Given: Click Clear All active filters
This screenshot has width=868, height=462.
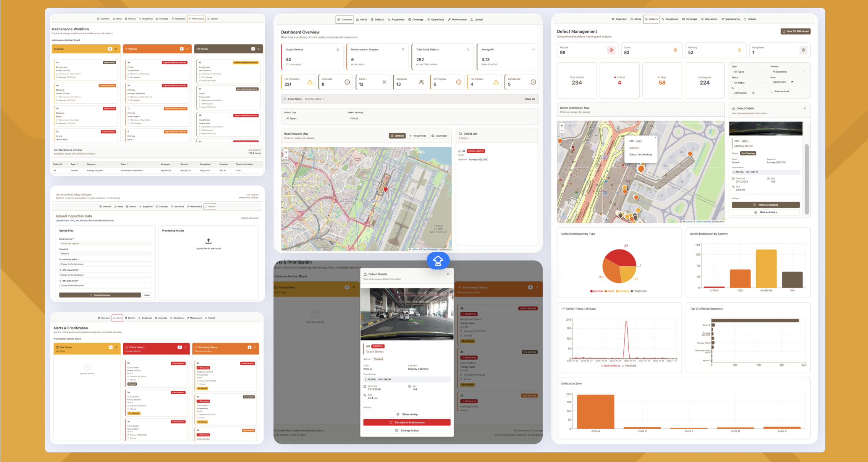Looking at the screenshot, I should tap(530, 99).
